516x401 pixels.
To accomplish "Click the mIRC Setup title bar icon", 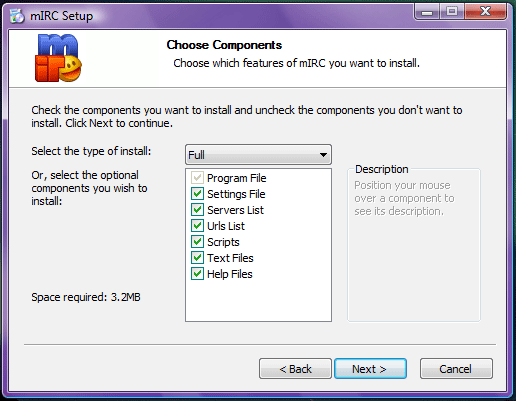I will [x=17, y=16].
